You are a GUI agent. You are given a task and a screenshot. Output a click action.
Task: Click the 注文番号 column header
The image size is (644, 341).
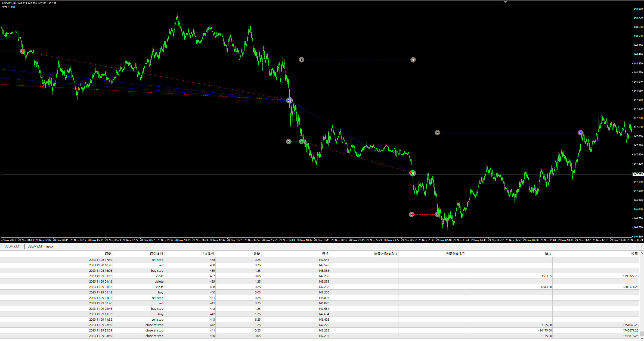click(x=208, y=254)
